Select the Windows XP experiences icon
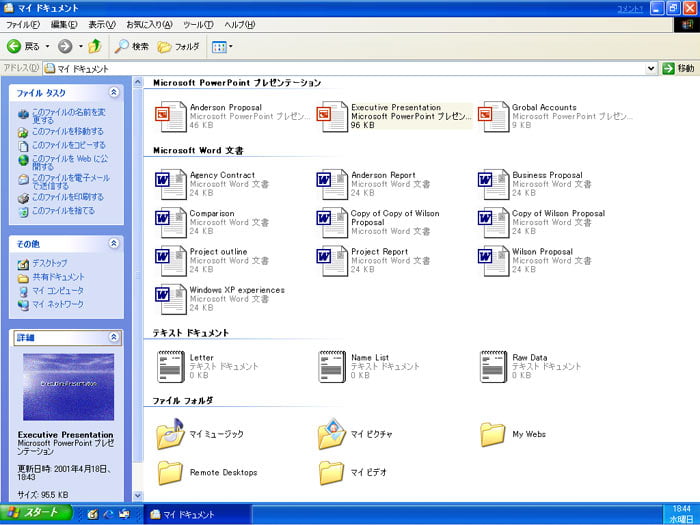700x525 pixels. pyautogui.click(x=170, y=299)
